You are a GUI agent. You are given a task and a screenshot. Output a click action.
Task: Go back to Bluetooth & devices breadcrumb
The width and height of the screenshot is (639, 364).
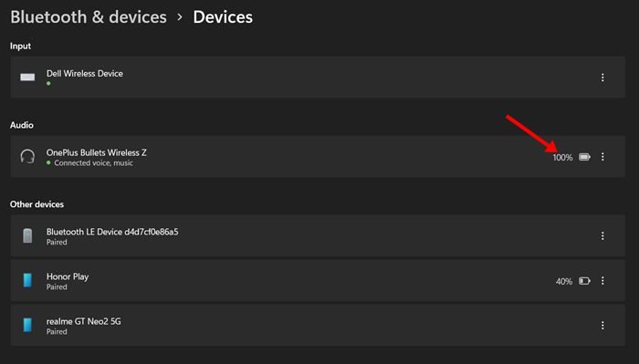(x=89, y=17)
